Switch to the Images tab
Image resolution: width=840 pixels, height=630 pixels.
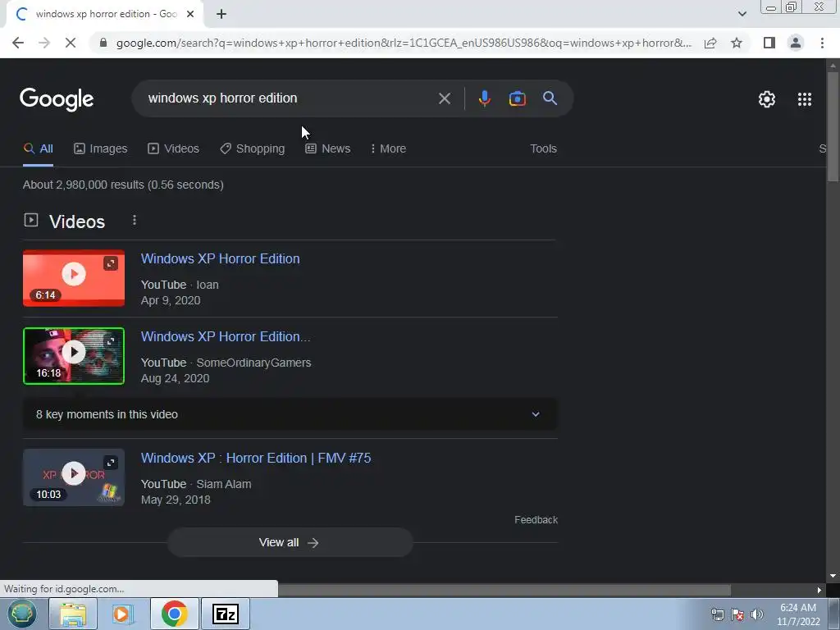point(101,149)
